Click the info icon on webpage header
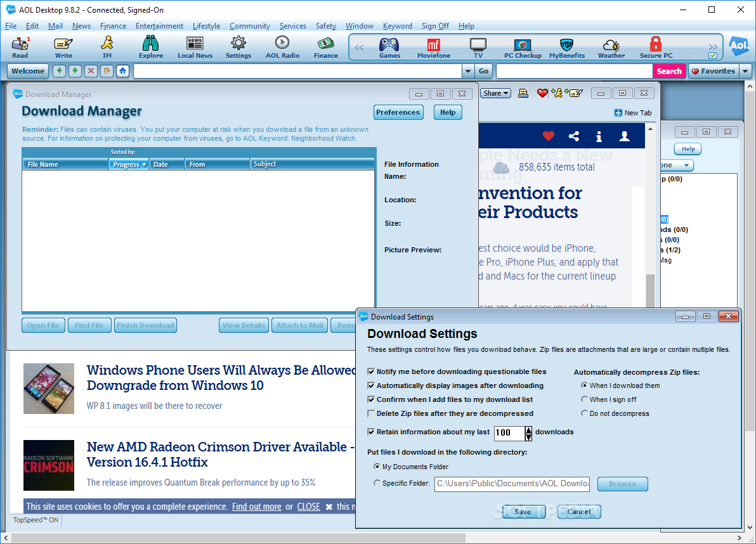 (599, 137)
